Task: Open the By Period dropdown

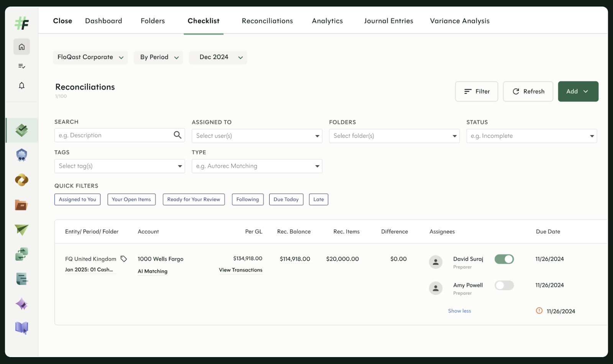Action: point(159,57)
